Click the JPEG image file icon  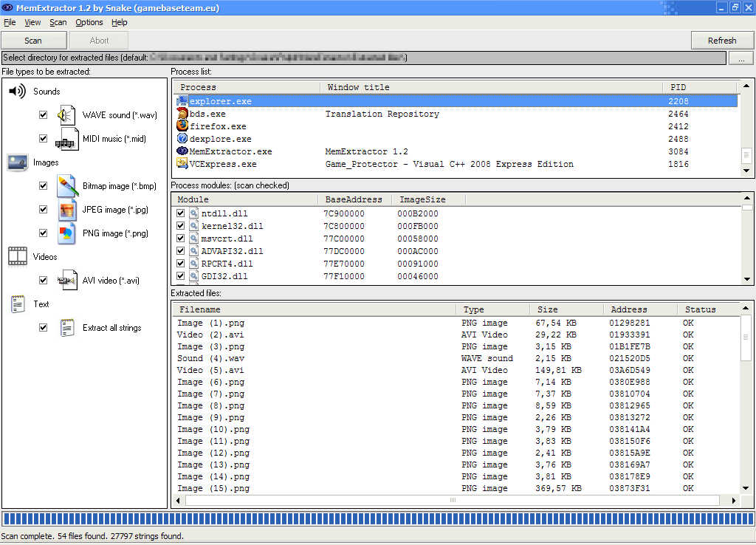(x=67, y=210)
